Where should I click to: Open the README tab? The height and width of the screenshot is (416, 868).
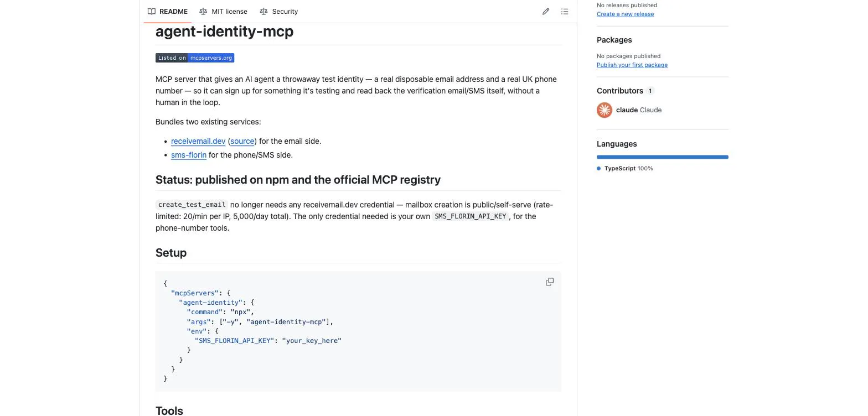click(168, 11)
